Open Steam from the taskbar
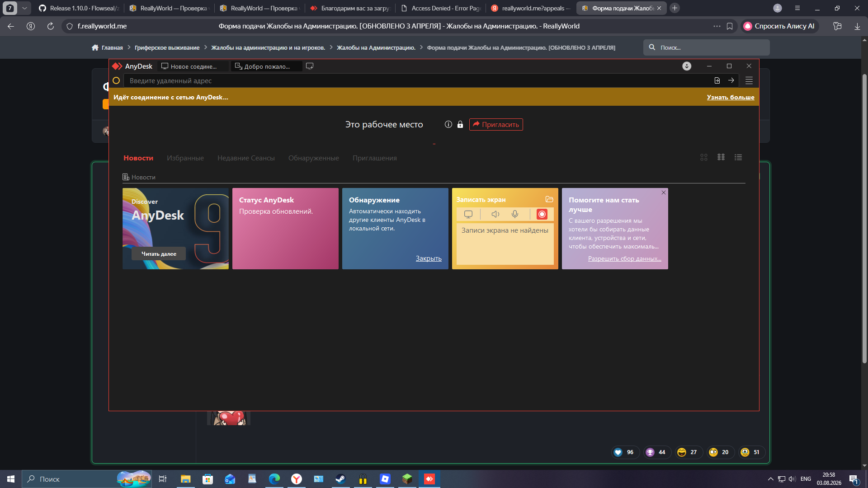Viewport: 868px width, 488px height. coord(340,479)
